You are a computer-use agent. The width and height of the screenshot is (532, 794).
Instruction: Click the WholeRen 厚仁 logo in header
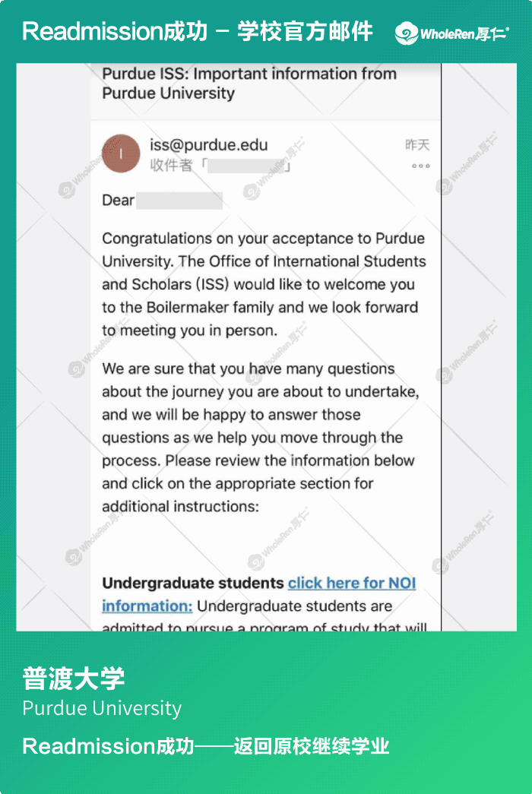[451, 33]
